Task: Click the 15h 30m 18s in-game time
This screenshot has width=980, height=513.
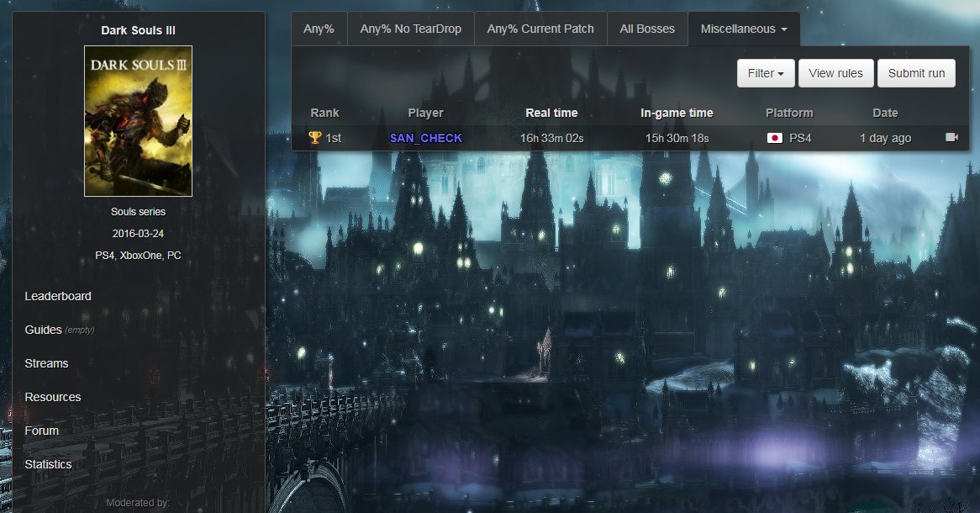Action: [x=677, y=138]
